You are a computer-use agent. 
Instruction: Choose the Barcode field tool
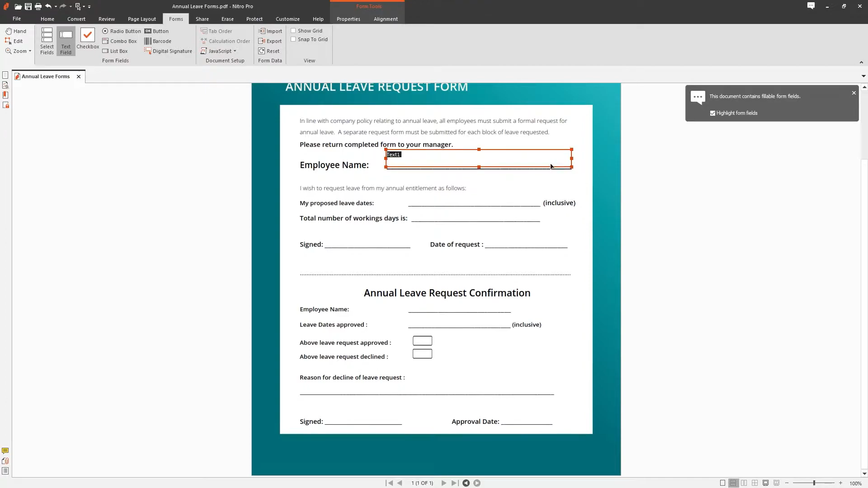pyautogui.click(x=158, y=41)
